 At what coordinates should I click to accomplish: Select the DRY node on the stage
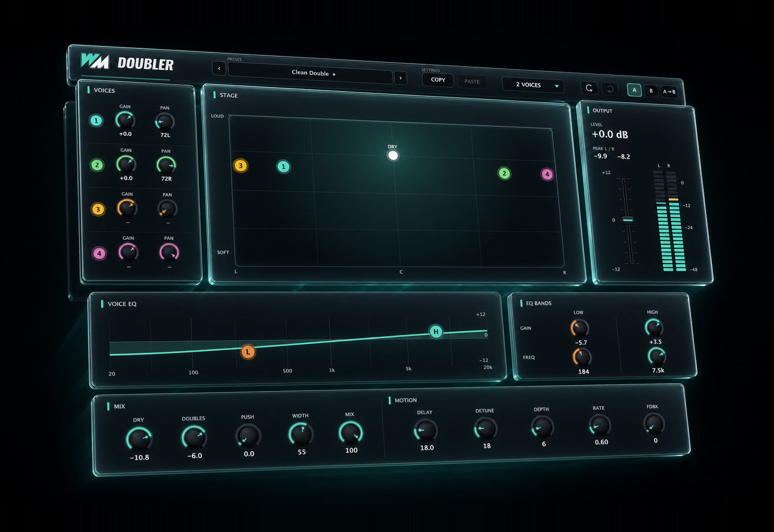(393, 155)
